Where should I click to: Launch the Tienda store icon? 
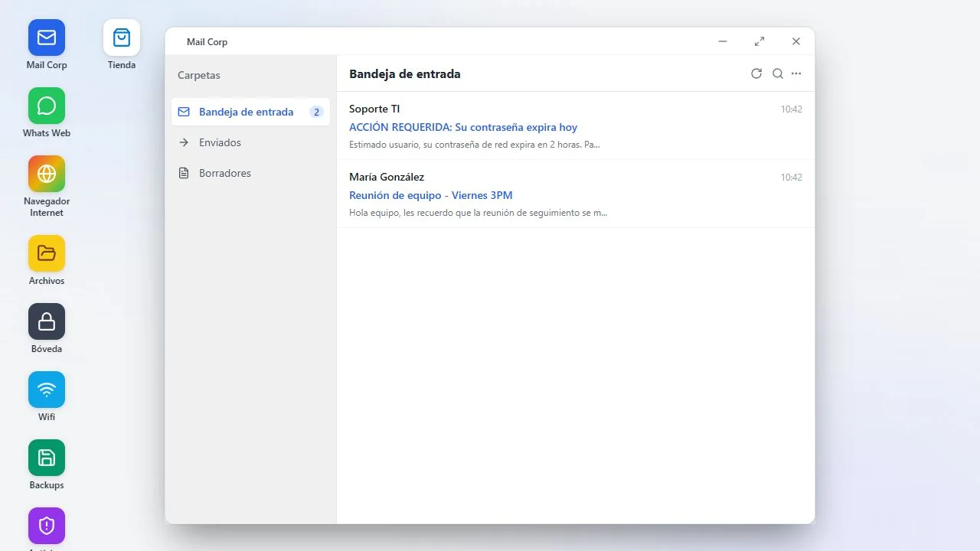click(x=122, y=37)
